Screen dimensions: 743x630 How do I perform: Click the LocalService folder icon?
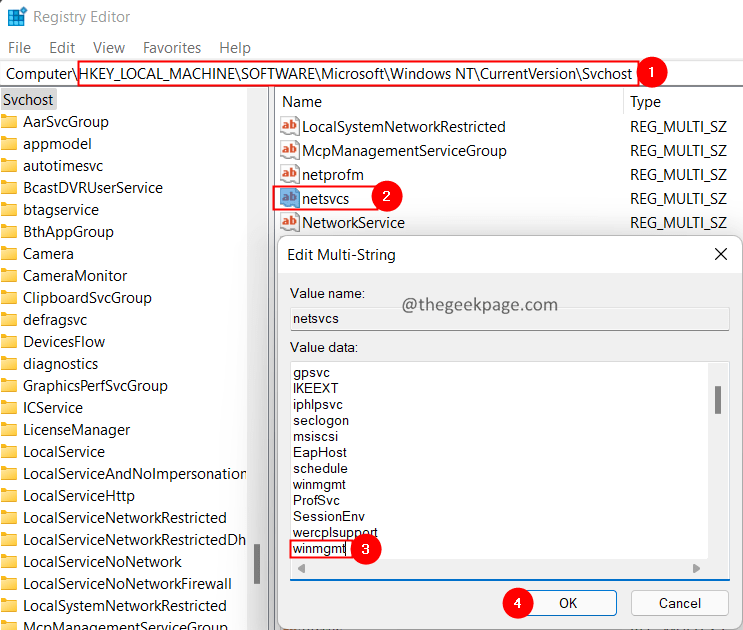pos(9,452)
